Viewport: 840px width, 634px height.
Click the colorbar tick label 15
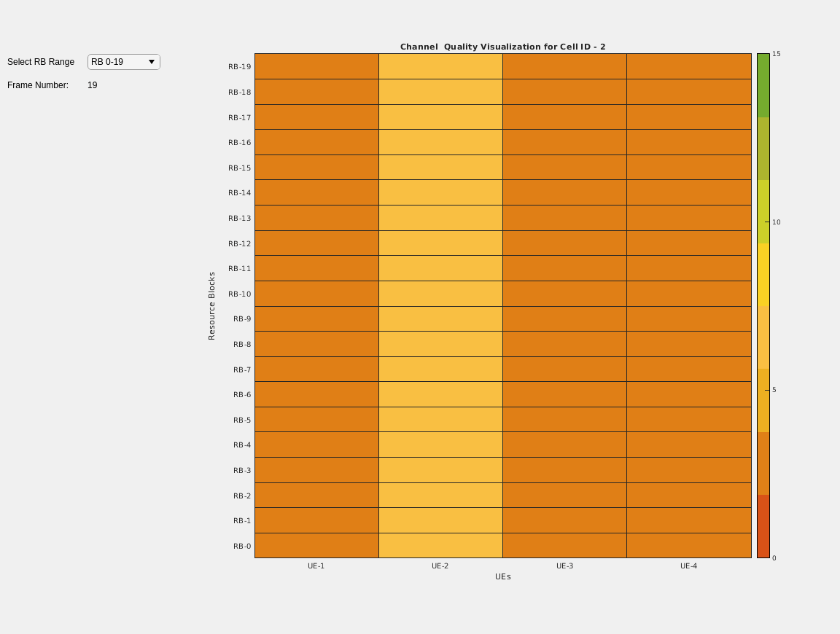pyautogui.click(x=777, y=54)
